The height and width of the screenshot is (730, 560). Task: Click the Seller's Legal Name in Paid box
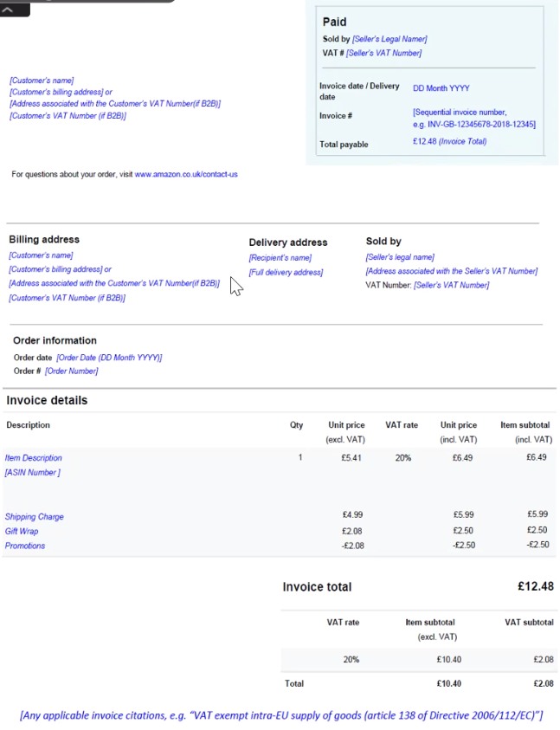[389, 39]
